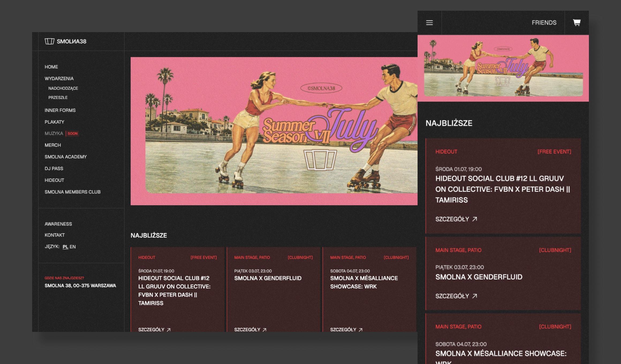The height and width of the screenshot is (364, 621).
Task: Click [FREE EVENT] tag on mobile card
Action: tap(554, 152)
